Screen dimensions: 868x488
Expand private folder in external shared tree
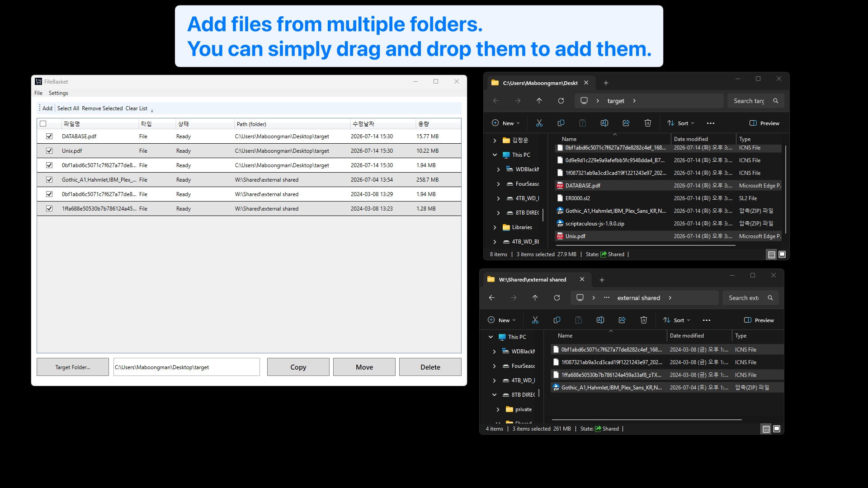[x=498, y=409]
